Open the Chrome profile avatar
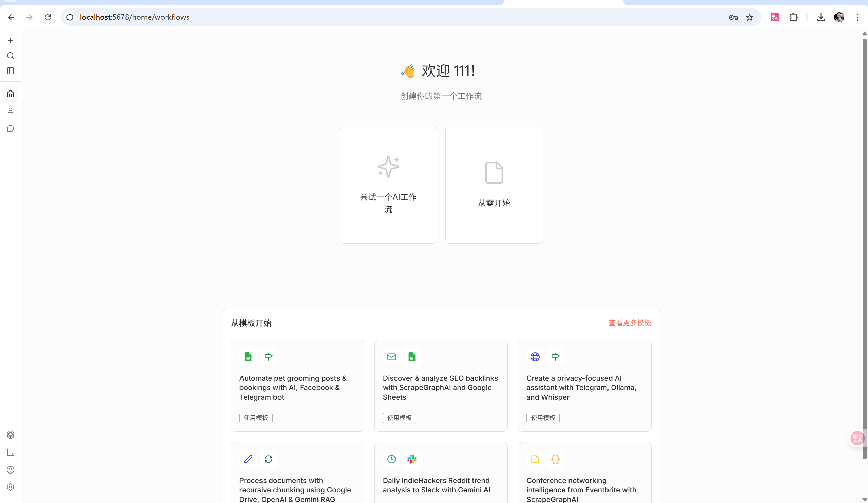The height and width of the screenshot is (503, 868). [839, 17]
